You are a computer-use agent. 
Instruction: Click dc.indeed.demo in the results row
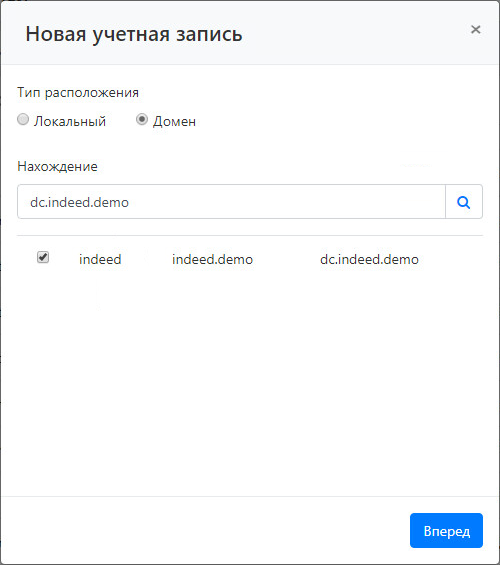coord(369,259)
